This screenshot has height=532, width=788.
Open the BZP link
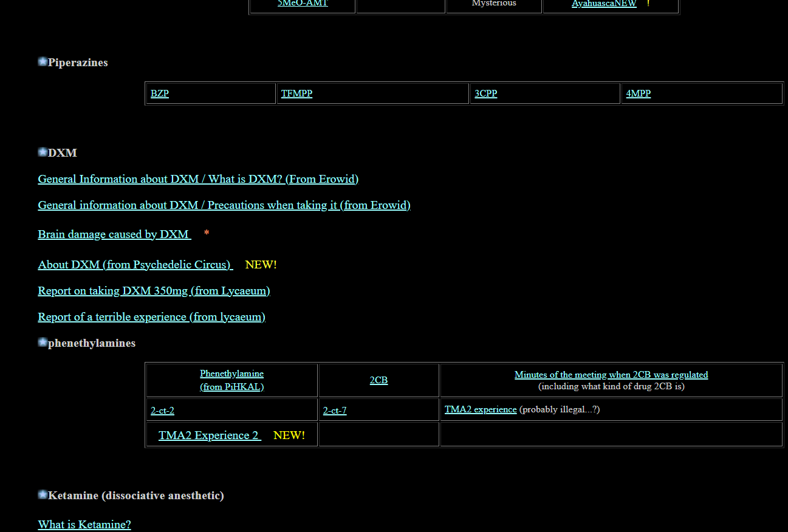(x=160, y=94)
